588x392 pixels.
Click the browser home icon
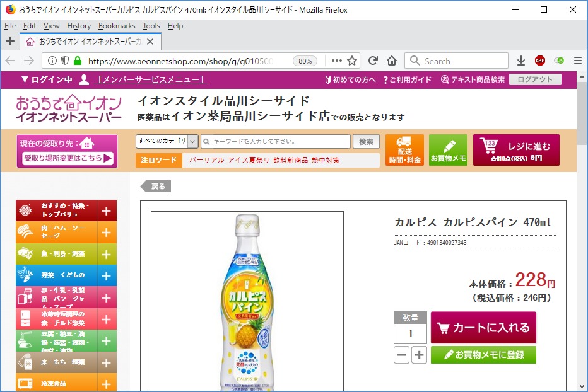[x=392, y=61]
